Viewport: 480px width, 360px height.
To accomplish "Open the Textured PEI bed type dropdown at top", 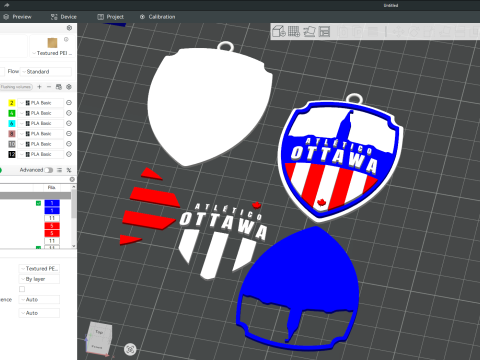I will [52, 53].
